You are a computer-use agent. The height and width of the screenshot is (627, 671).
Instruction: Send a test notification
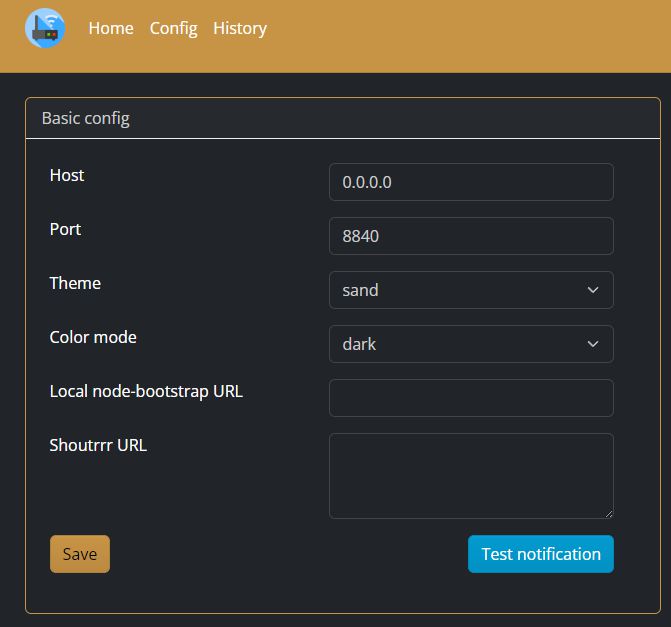click(x=540, y=554)
